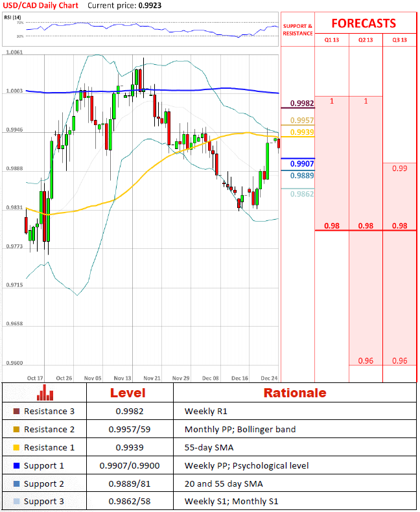The height and width of the screenshot is (512, 420).
Task: Click the 0.9889 support level label beside chart
Action: (x=302, y=176)
